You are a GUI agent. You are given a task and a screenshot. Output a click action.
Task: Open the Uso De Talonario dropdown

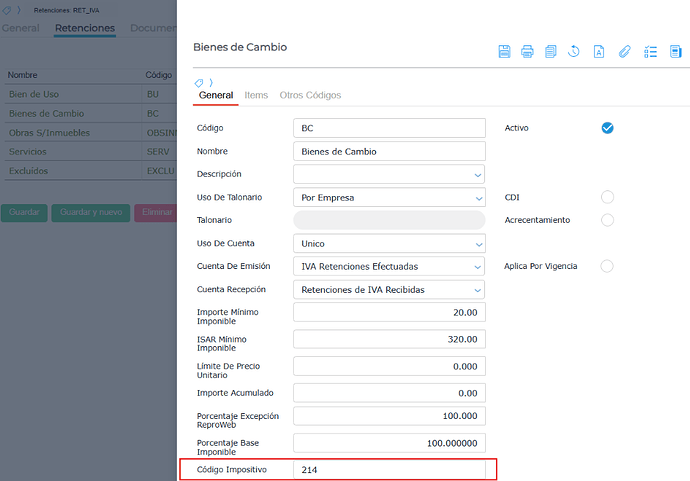click(x=389, y=197)
